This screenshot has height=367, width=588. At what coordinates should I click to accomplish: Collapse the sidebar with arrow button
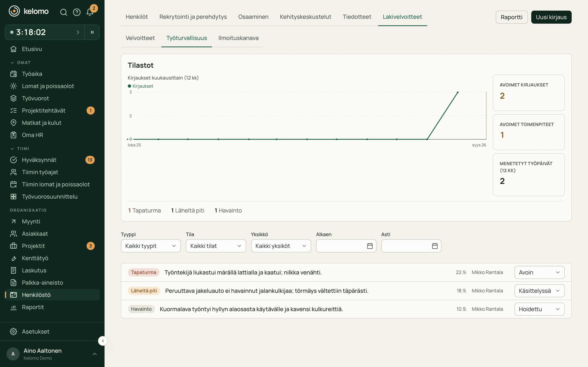(x=103, y=341)
